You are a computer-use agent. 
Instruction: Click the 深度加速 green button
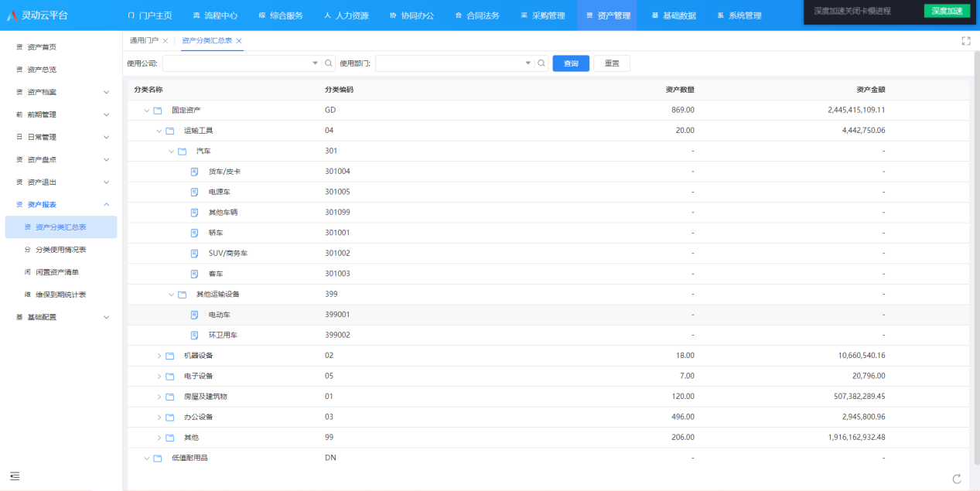click(x=947, y=11)
